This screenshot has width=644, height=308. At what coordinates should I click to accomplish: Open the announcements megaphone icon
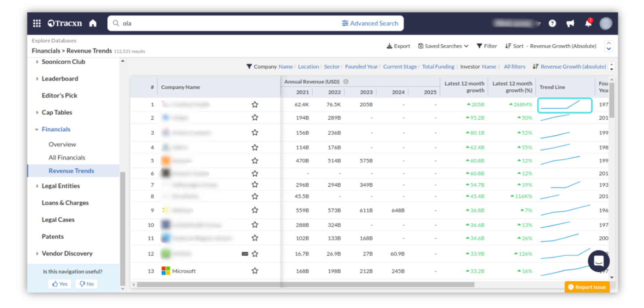570,23
